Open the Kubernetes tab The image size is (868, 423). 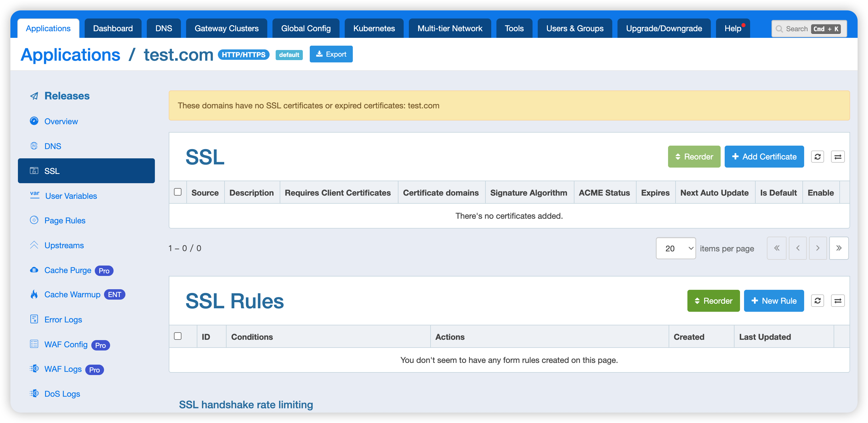[x=374, y=28]
